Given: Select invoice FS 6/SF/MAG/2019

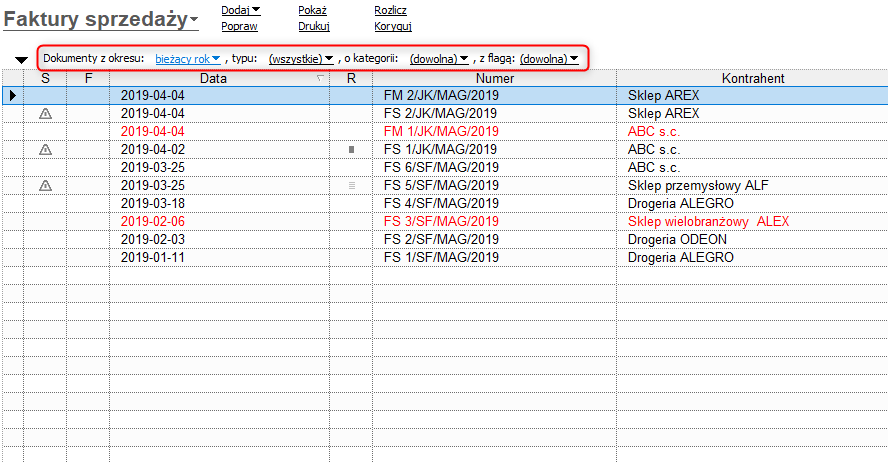Looking at the screenshot, I should pos(441,168).
